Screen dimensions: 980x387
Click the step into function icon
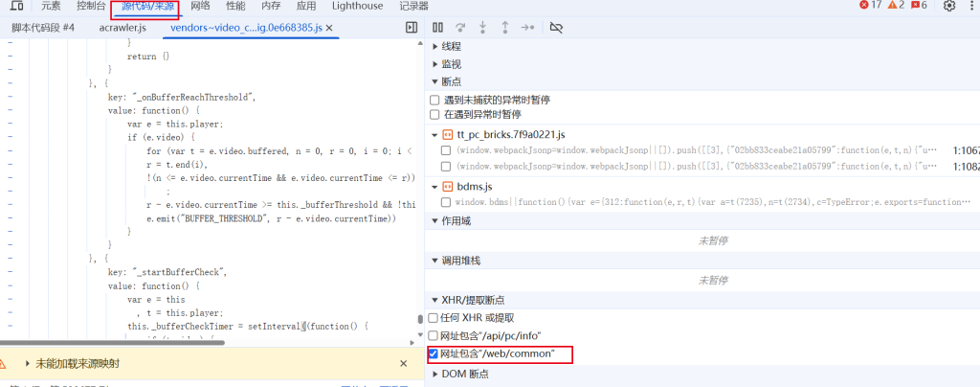482,28
